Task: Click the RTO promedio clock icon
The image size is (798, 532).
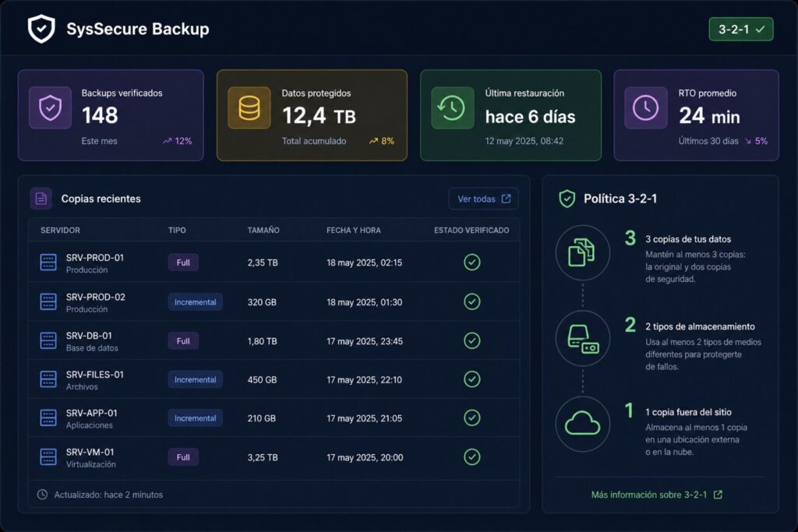Action: coord(645,107)
